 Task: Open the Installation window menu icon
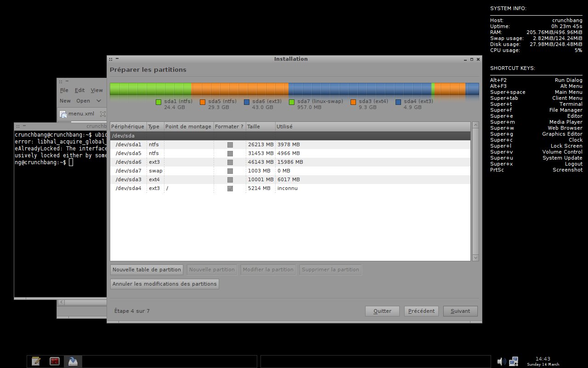111,59
